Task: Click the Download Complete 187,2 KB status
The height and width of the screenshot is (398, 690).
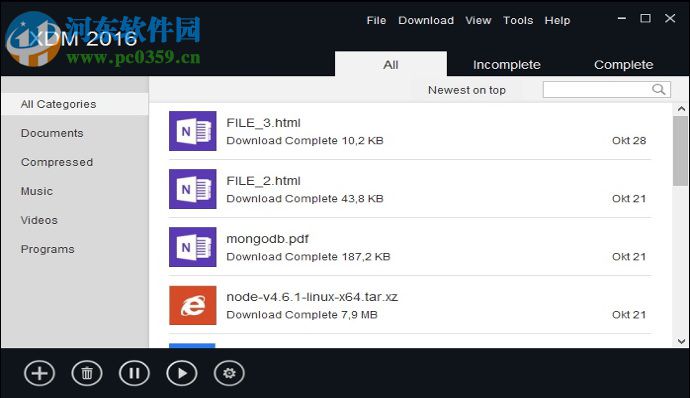Action: tap(308, 257)
